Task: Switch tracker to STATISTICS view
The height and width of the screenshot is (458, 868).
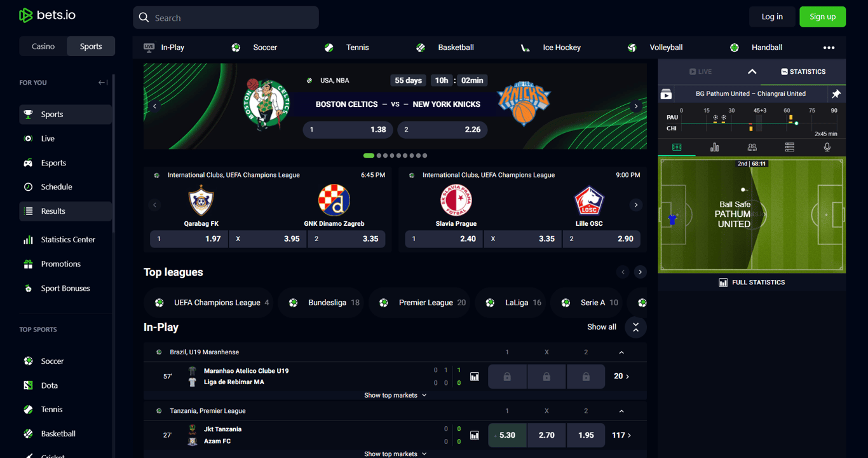Action: [803, 72]
